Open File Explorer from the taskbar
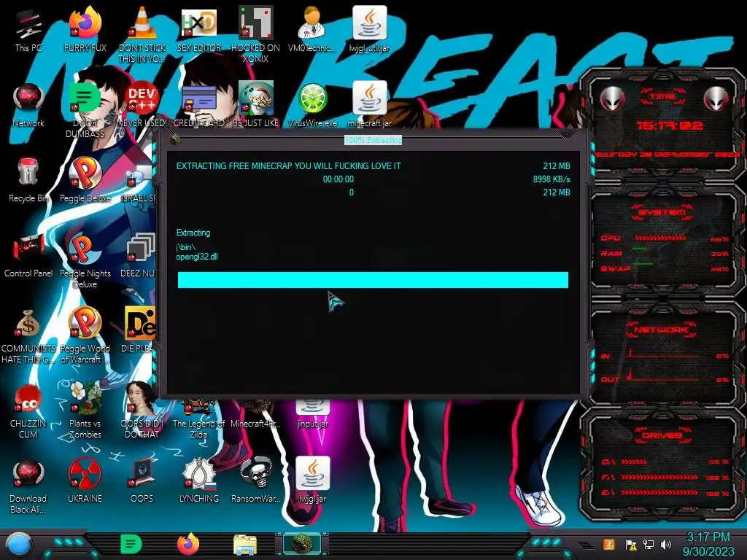 click(x=245, y=545)
